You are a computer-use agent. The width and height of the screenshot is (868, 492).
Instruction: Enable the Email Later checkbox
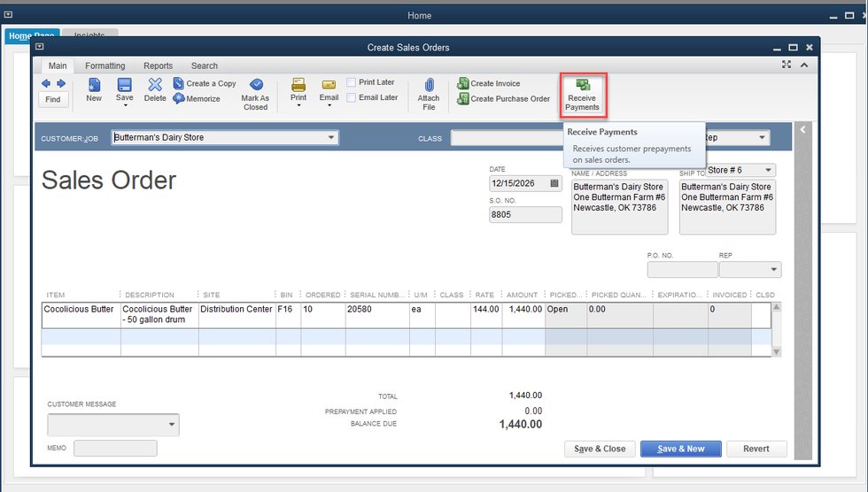(x=352, y=97)
